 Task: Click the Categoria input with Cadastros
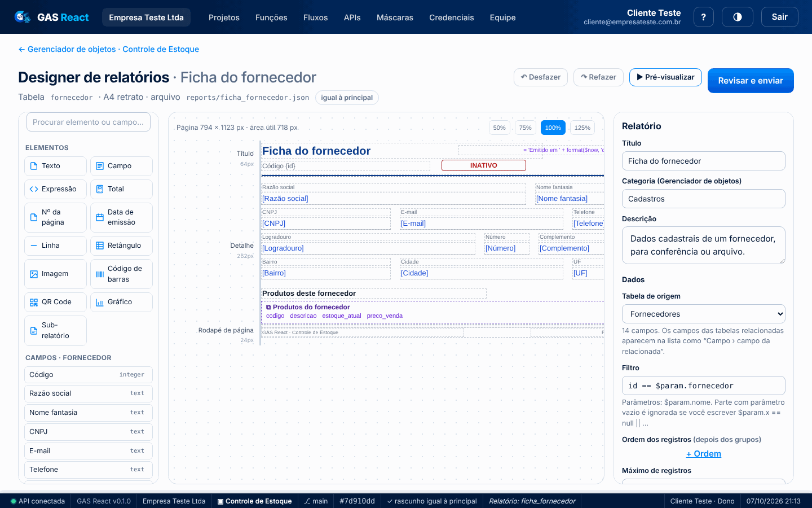(703, 199)
